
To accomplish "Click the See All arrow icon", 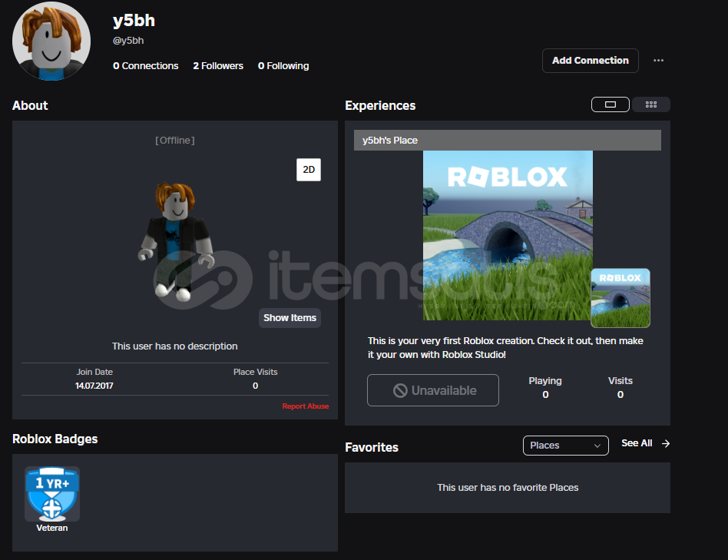I will point(666,443).
